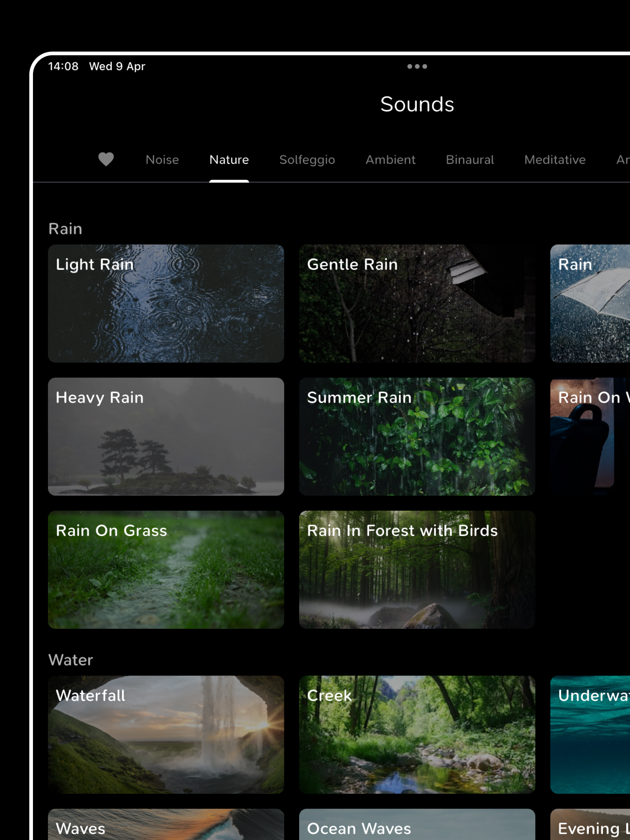The width and height of the screenshot is (630, 840).
Task: Choose the Summer Rain card
Action: point(417,436)
